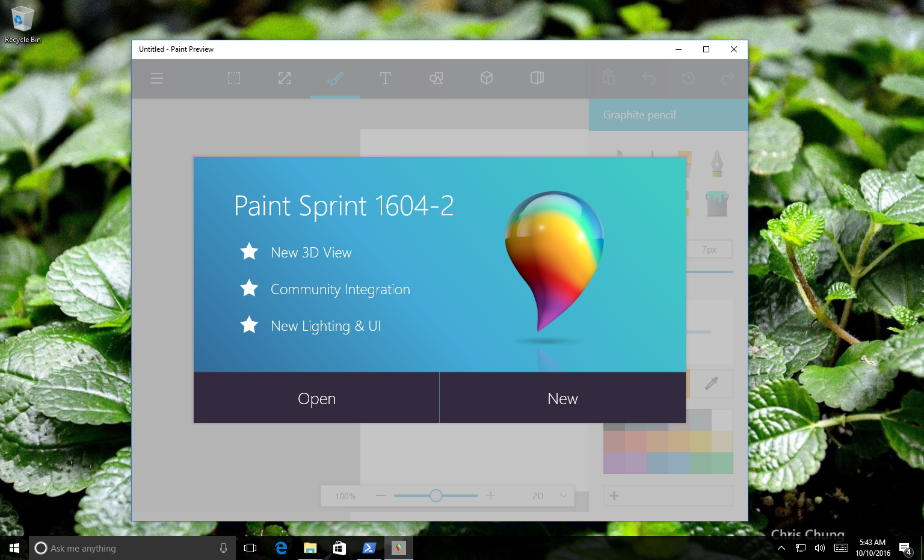Click the paste clipboard icon

(609, 78)
